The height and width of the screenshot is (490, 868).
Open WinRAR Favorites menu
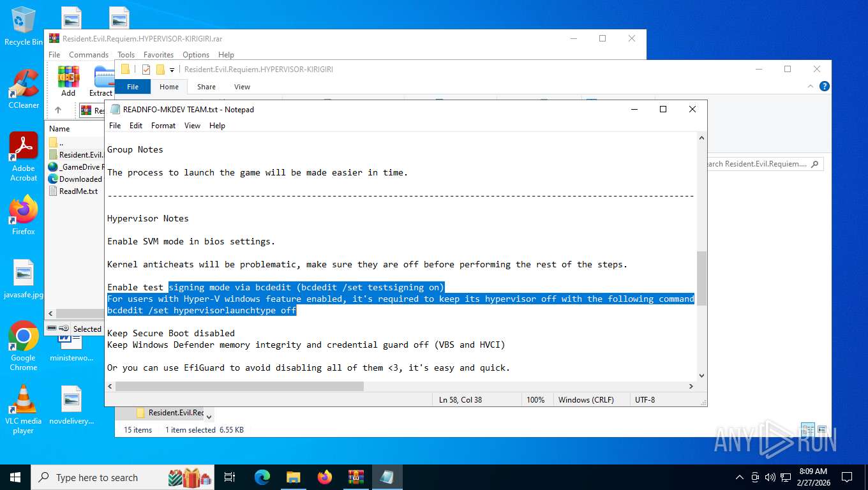tap(158, 55)
